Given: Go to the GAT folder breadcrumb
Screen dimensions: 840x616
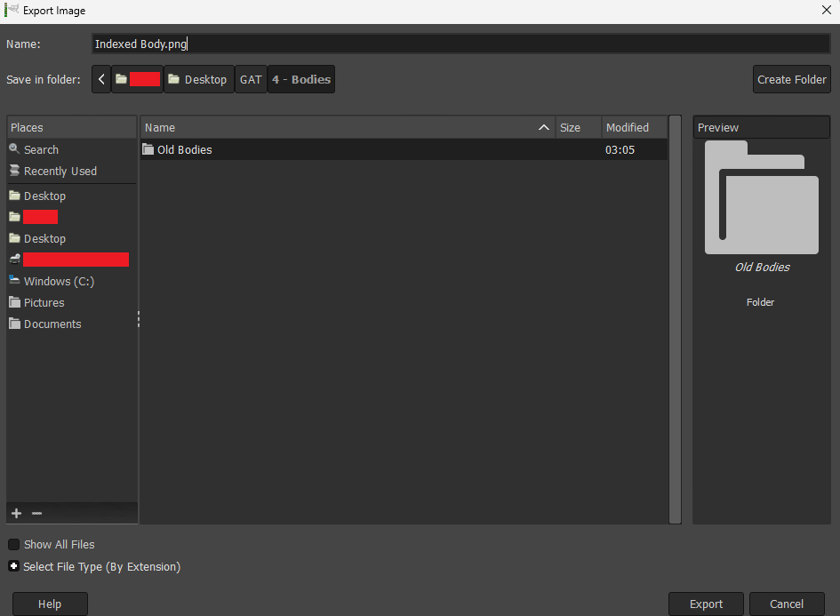Looking at the screenshot, I should (x=251, y=79).
